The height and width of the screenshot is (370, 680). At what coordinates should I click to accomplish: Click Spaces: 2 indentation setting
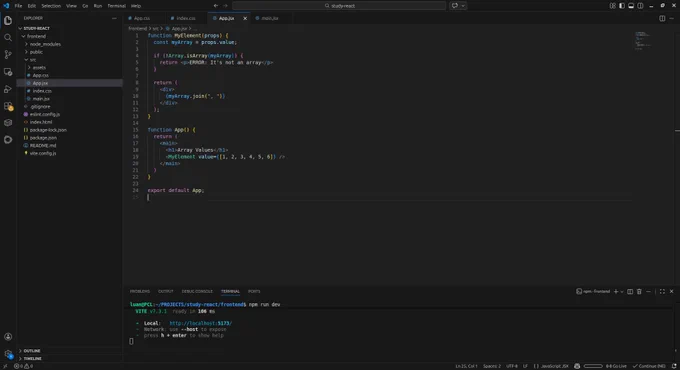point(492,366)
